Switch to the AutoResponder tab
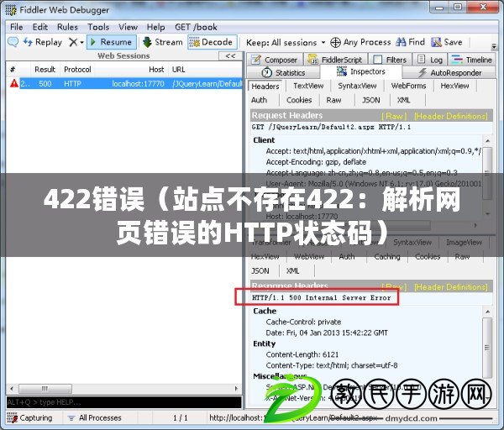 (449, 72)
